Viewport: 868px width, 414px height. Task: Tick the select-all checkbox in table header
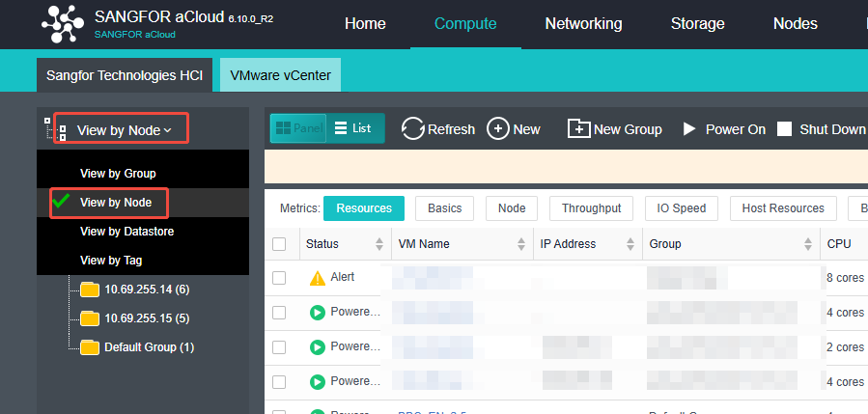279,244
